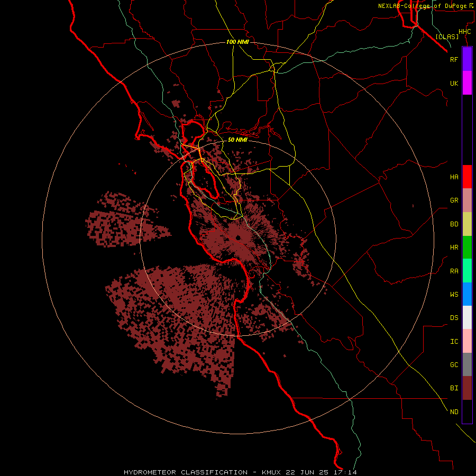
Task: Click the white DS legend swatch
Action: point(467,317)
